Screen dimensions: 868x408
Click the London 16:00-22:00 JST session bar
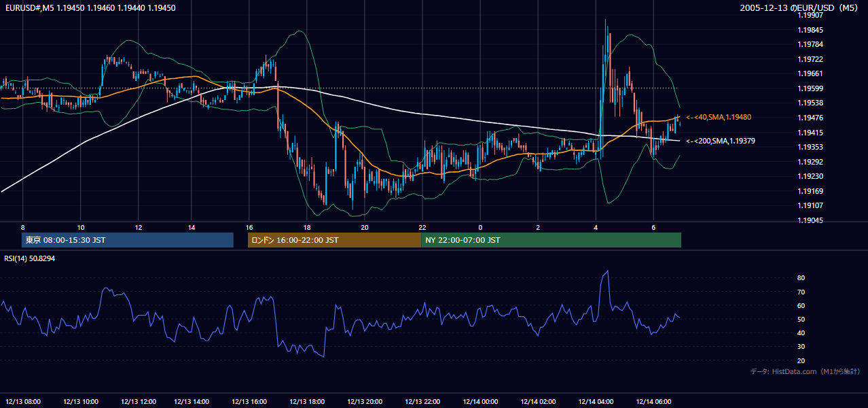pos(334,240)
